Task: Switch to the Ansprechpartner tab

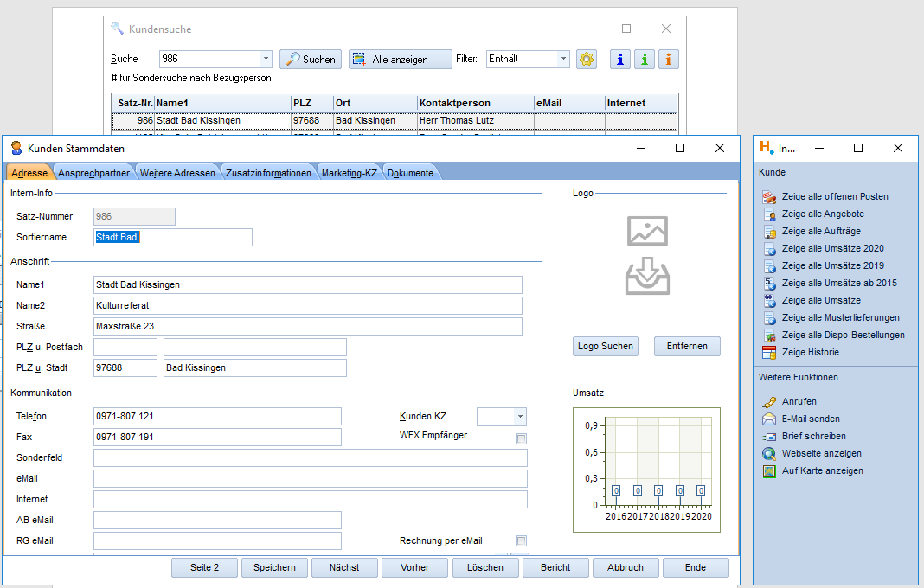Action: 93,173
